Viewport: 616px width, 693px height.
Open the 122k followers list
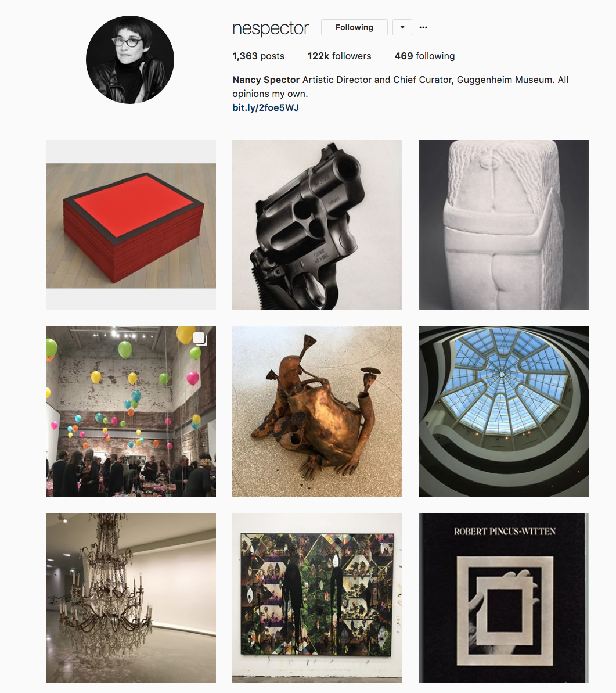pyautogui.click(x=339, y=56)
